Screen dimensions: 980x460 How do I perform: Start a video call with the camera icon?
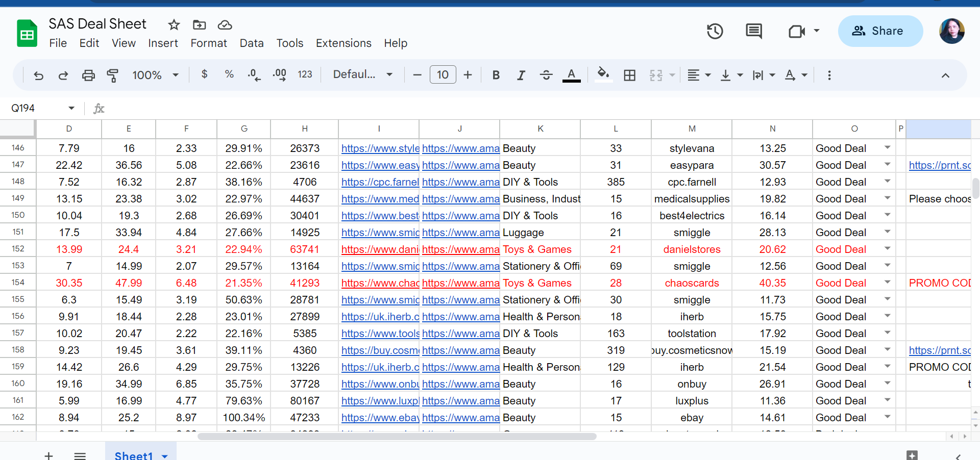tap(796, 32)
